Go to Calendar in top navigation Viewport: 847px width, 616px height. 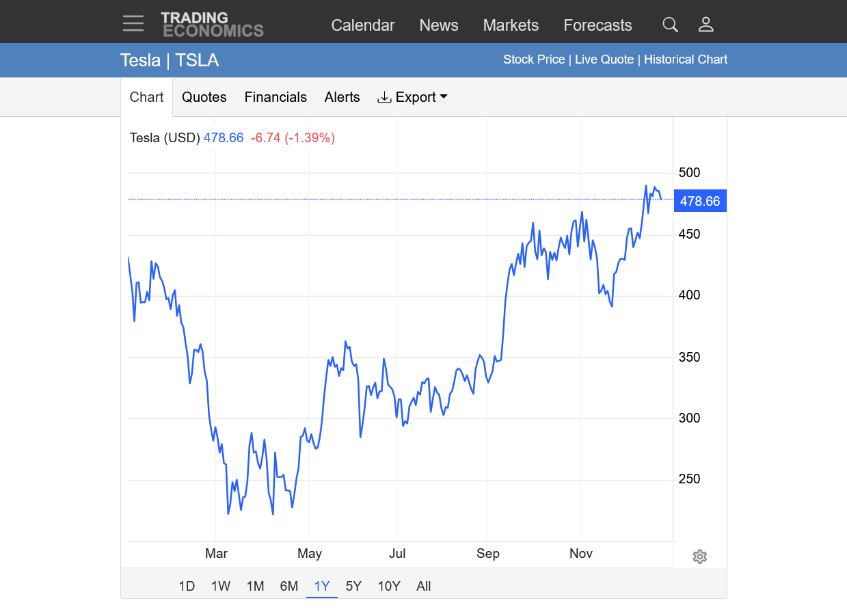[363, 25]
